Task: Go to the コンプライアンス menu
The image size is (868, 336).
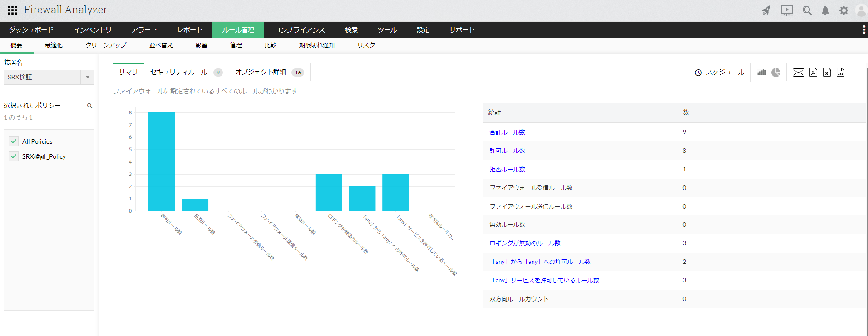Action: [x=299, y=30]
